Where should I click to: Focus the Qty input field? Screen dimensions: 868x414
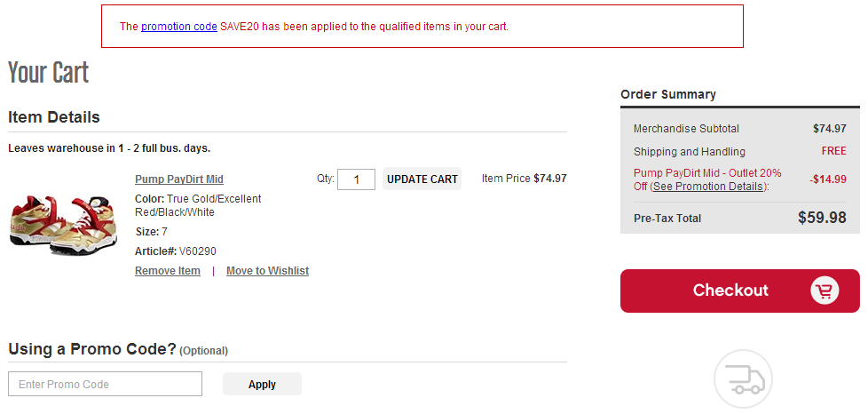[357, 179]
